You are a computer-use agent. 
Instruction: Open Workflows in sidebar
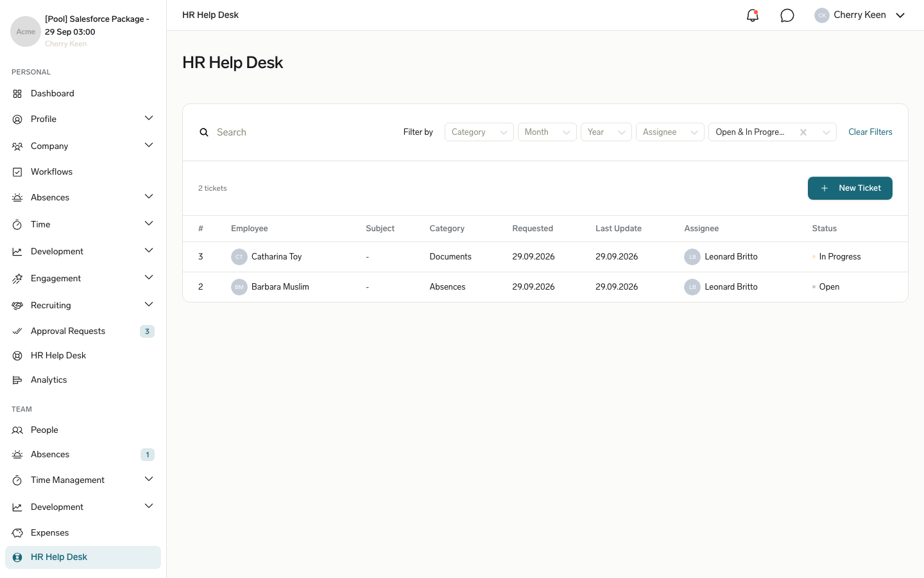click(x=83, y=172)
